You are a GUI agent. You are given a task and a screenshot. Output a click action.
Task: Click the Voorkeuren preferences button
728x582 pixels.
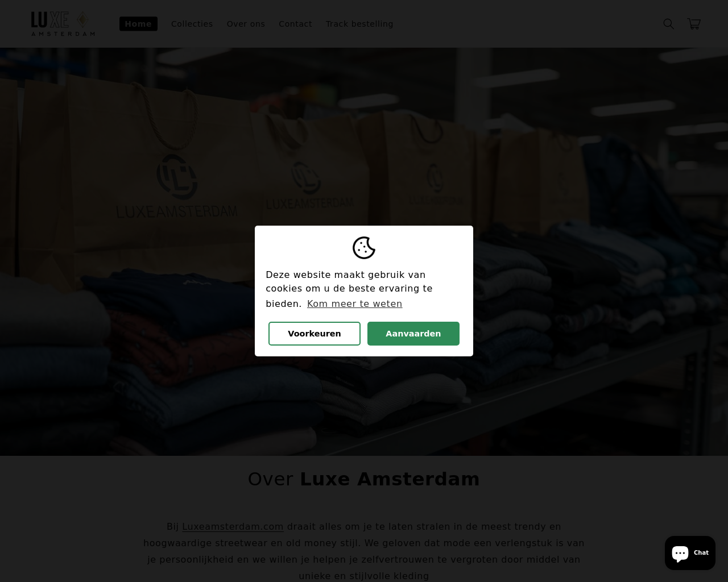(x=315, y=334)
